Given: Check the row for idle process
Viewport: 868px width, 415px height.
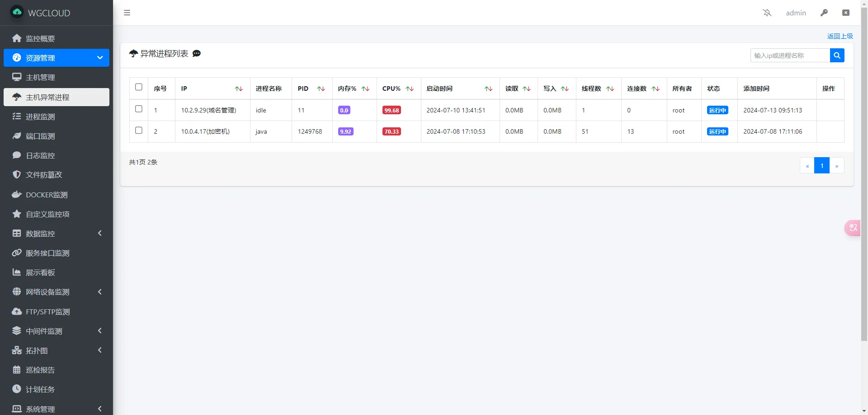Looking at the screenshot, I should [139, 109].
